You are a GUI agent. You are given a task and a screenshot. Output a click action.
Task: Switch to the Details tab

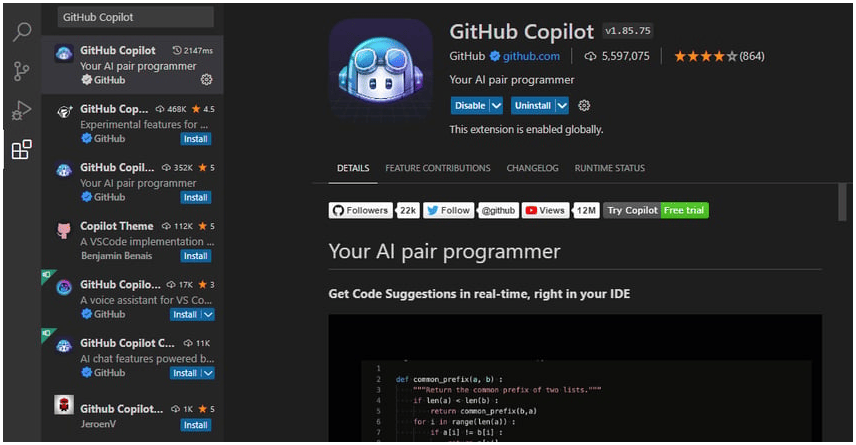coord(353,168)
